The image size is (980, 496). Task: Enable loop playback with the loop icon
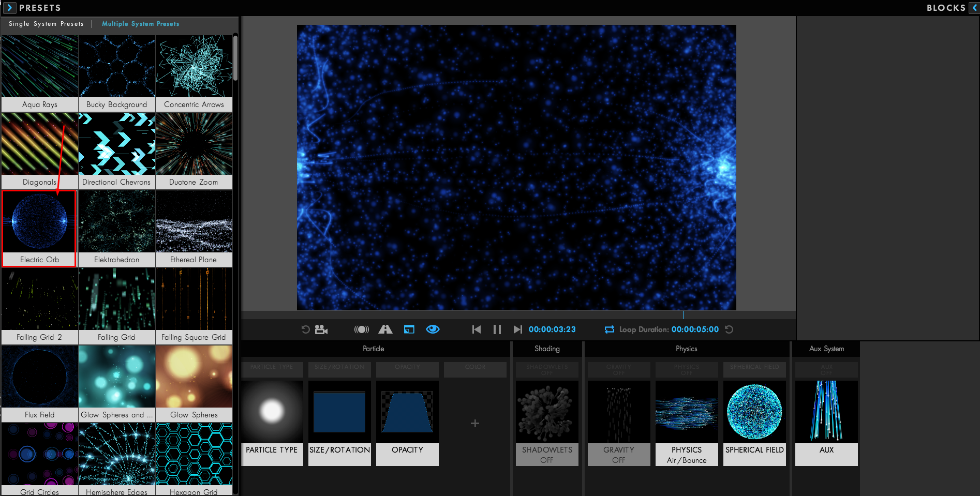[x=609, y=329]
